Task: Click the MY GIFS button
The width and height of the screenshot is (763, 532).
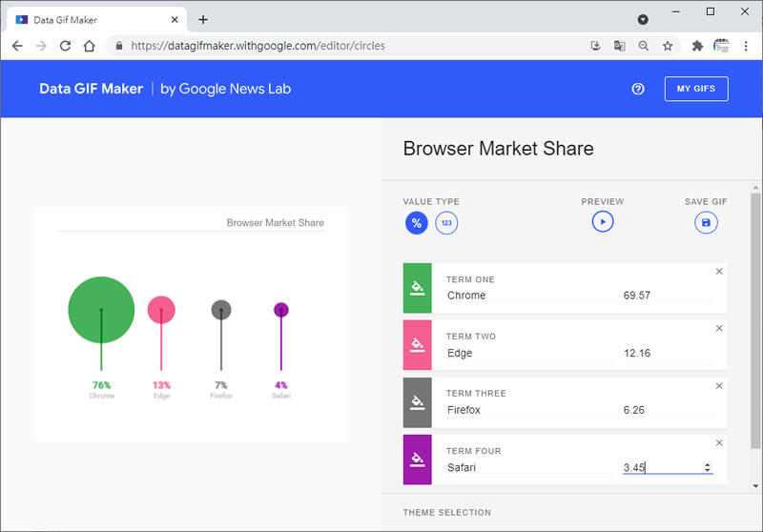Action: click(x=696, y=89)
